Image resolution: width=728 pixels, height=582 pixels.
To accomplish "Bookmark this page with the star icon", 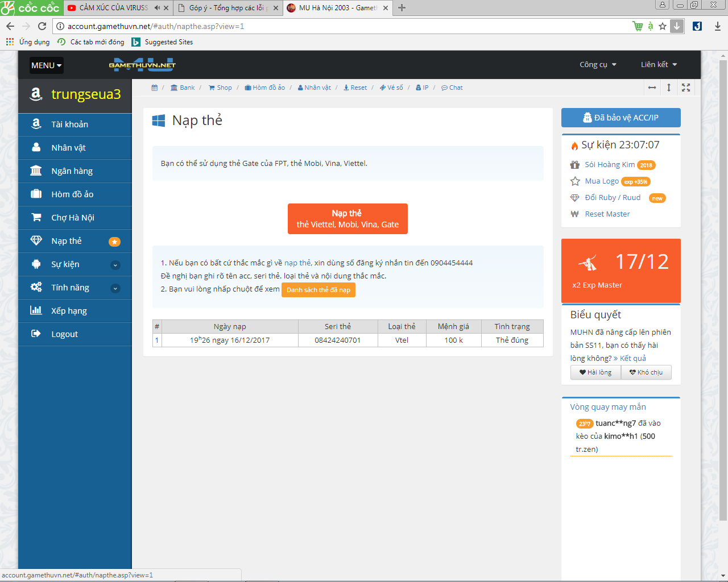I will [x=663, y=26].
